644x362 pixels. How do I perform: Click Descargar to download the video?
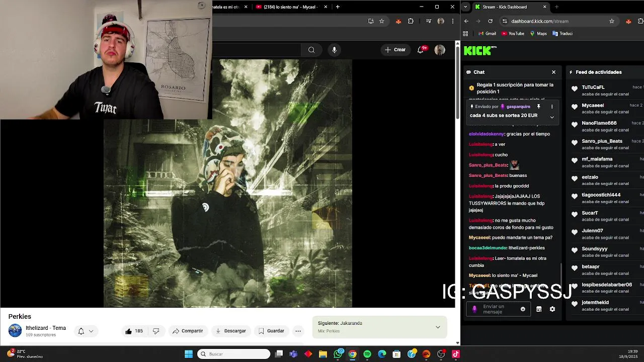pyautogui.click(x=231, y=331)
